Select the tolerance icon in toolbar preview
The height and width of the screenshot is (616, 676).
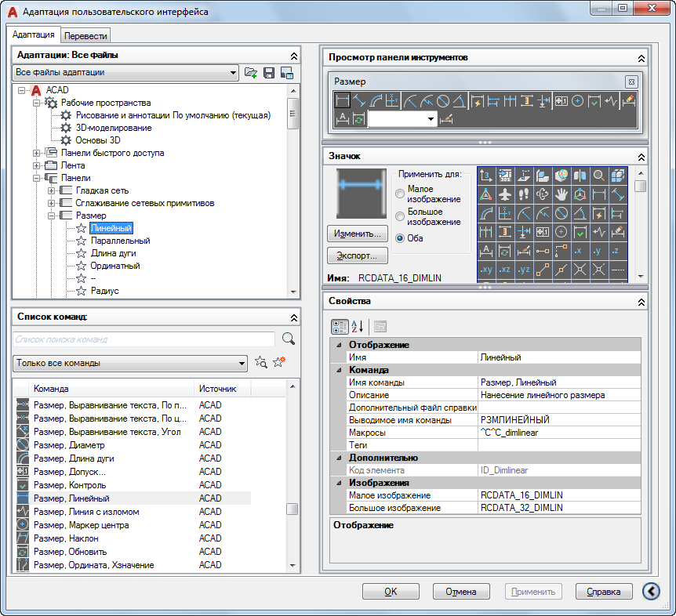[x=561, y=101]
